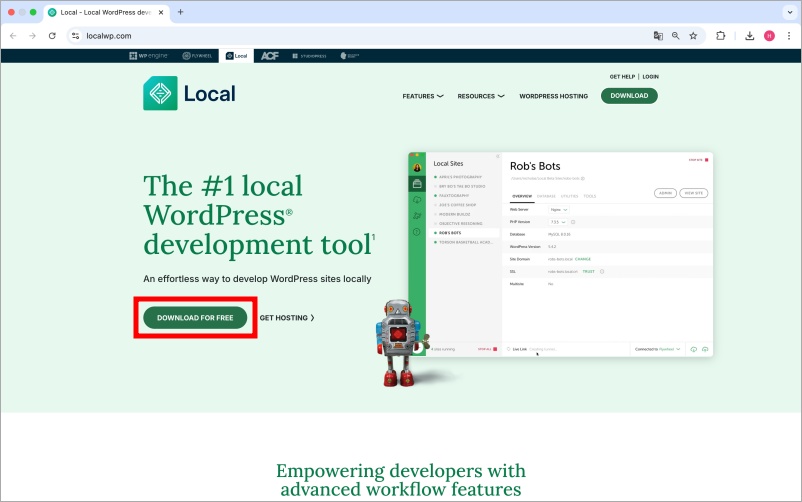Open the Login link
Screen dimensions: 802x502
pyautogui.click(x=651, y=77)
